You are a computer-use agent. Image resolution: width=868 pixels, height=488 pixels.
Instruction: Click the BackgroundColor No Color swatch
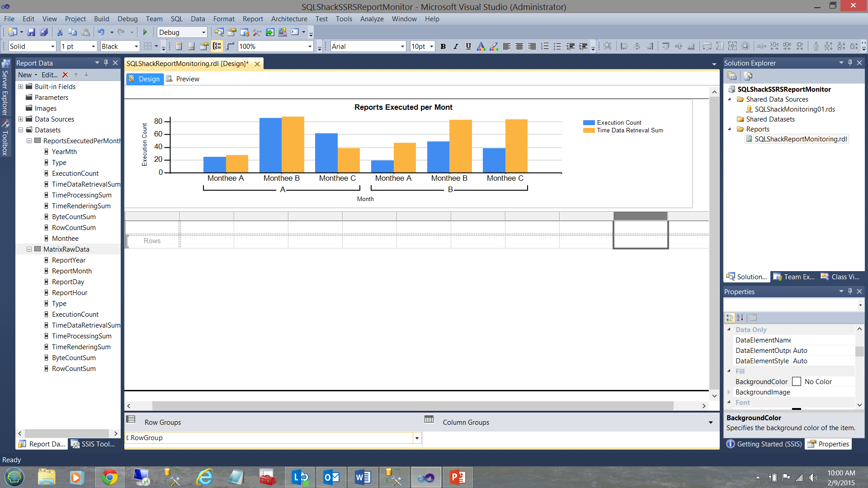pos(797,382)
